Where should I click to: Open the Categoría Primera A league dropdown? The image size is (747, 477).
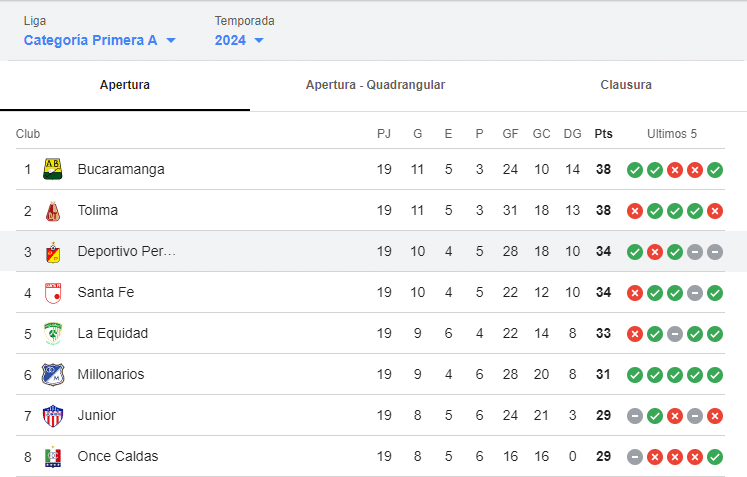click(x=100, y=40)
